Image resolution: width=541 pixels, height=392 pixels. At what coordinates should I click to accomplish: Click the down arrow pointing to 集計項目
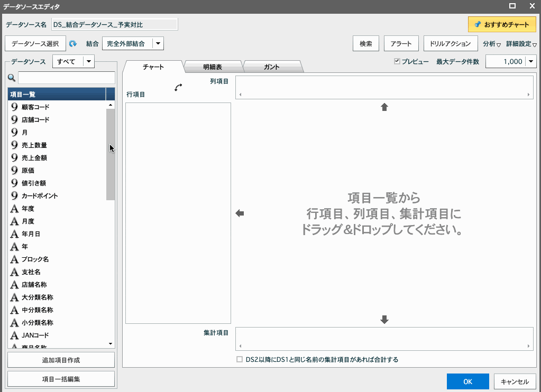[x=384, y=320]
